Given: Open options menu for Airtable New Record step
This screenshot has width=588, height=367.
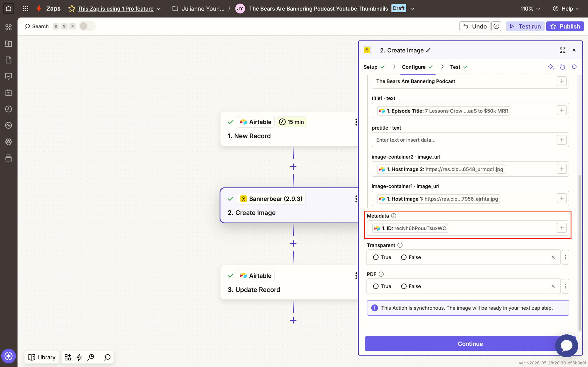Looking at the screenshot, I should click(x=356, y=122).
